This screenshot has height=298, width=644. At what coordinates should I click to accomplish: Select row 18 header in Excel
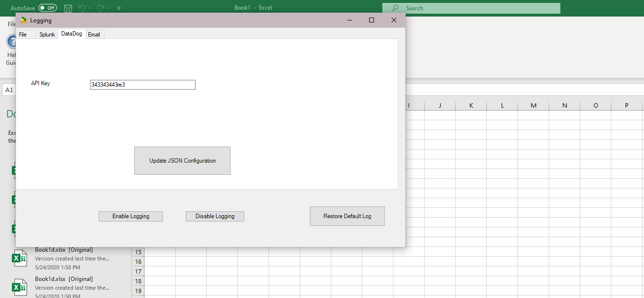coord(138,281)
